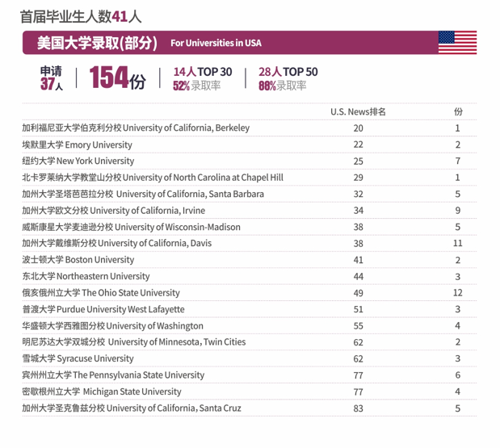Click University of North Carolina at Chapel Hill
The height and width of the screenshot is (448, 500).
click(203, 178)
